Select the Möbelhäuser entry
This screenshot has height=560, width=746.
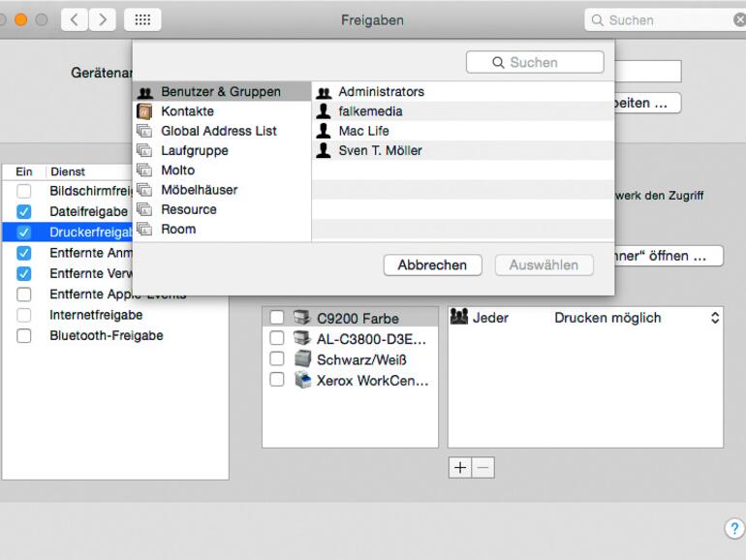222,190
